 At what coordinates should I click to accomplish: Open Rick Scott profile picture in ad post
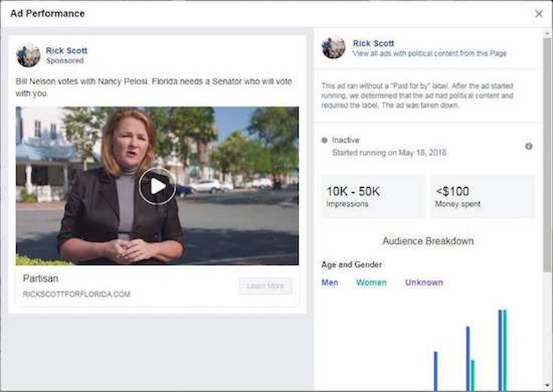(28, 55)
